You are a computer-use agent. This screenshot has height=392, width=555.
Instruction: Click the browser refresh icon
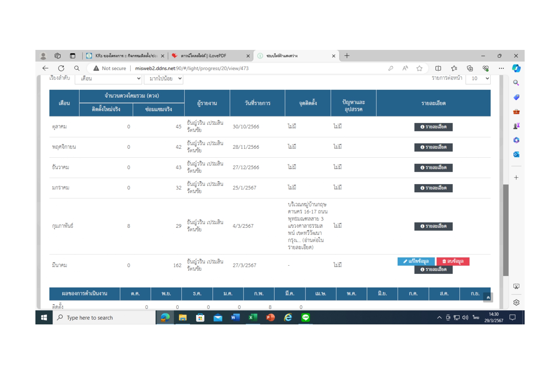(x=61, y=68)
